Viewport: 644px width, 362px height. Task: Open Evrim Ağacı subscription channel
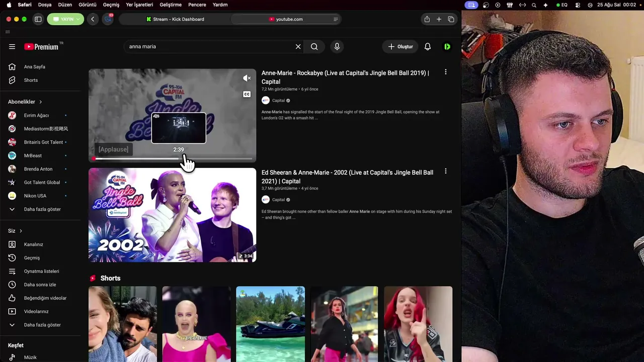[x=40, y=116]
